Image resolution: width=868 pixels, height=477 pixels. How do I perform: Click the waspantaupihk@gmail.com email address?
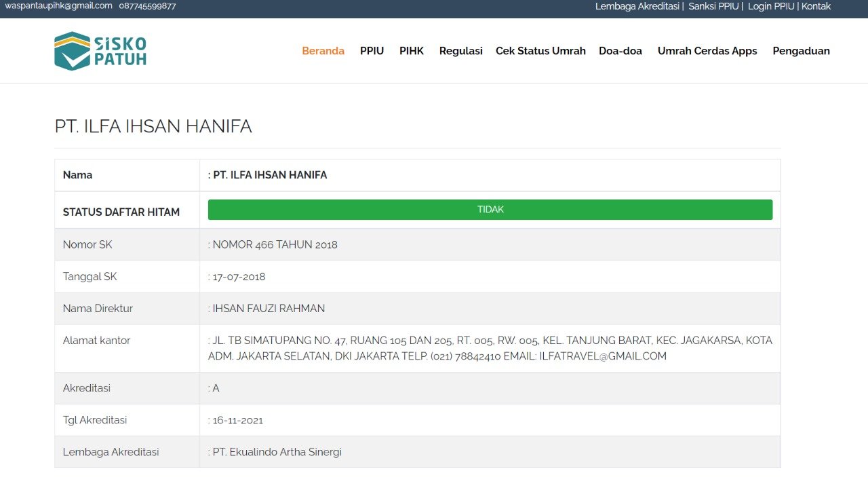coord(59,6)
